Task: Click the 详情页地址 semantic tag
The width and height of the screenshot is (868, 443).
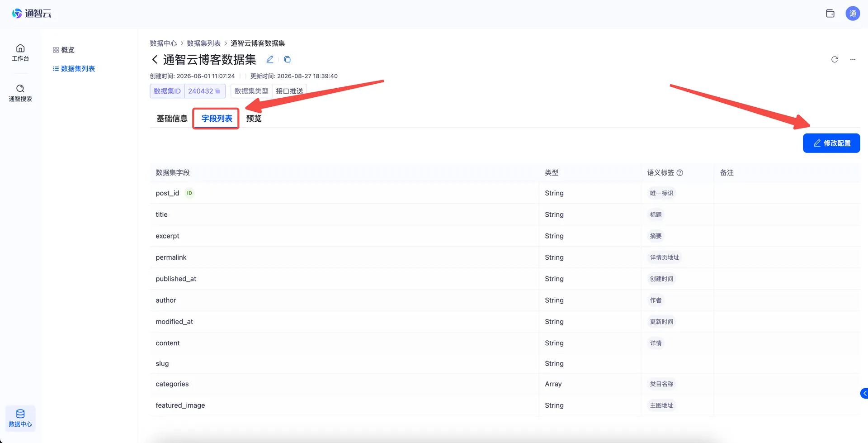Action: (664, 257)
